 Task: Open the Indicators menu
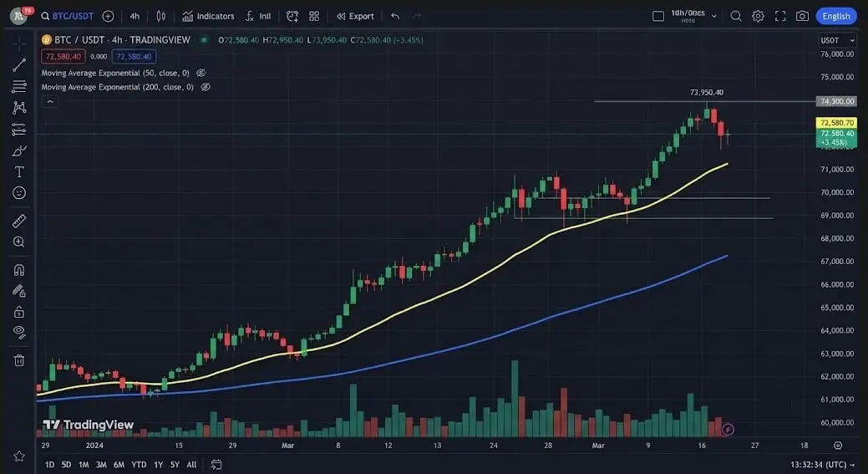pyautogui.click(x=208, y=16)
